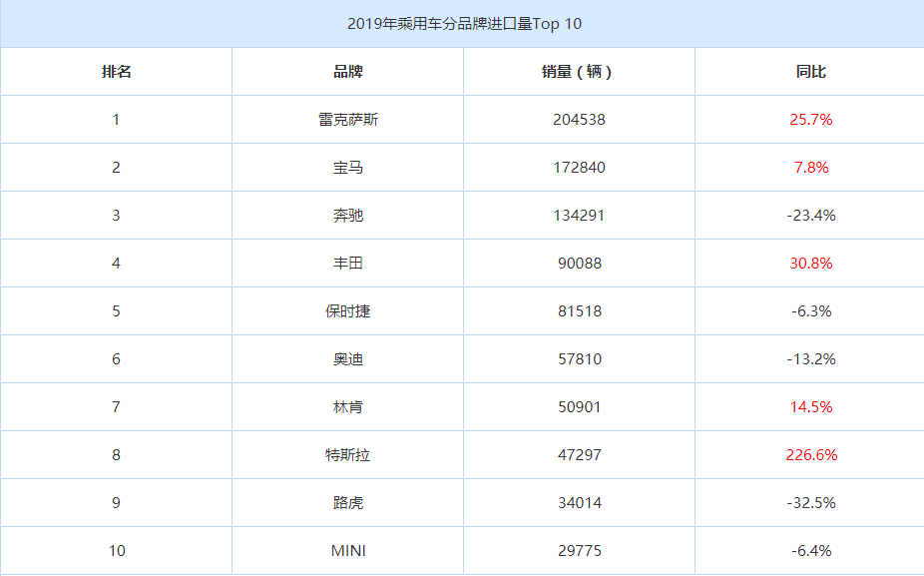
Task: Select the 品牌 column header
Action: 347,72
